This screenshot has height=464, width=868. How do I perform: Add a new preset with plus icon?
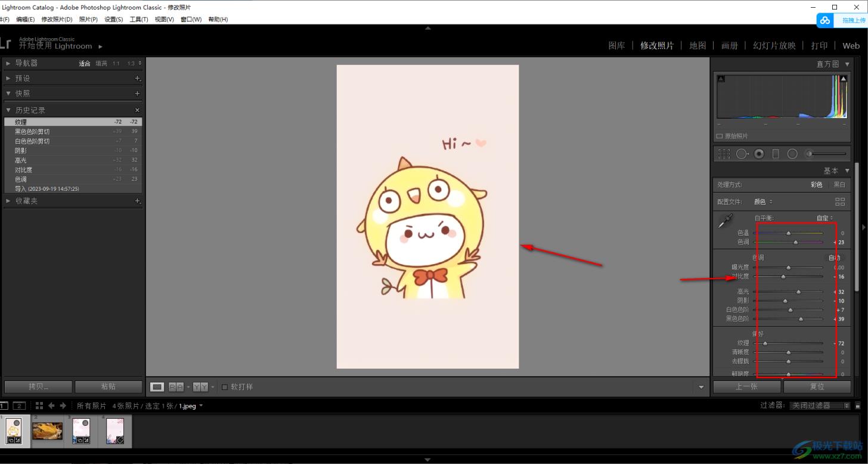[x=137, y=78]
